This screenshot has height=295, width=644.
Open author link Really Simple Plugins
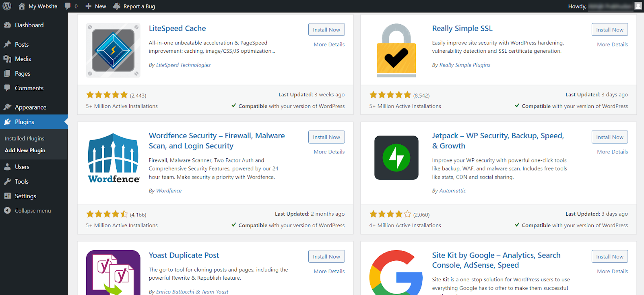(465, 65)
